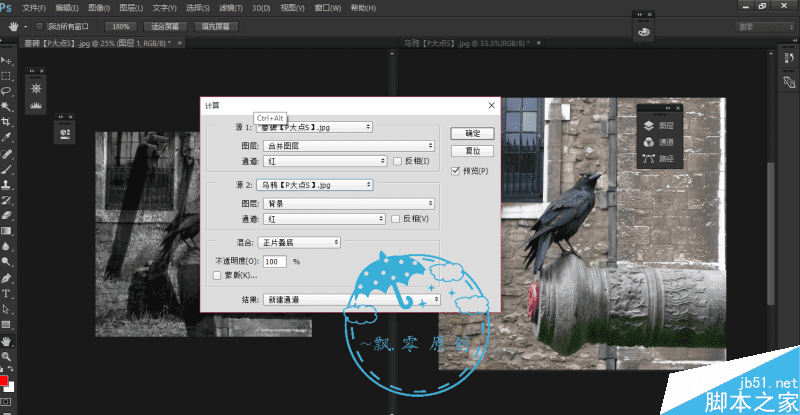The image size is (800, 415).
Task: Enable the Mask checkbox
Action: click(217, 276)
